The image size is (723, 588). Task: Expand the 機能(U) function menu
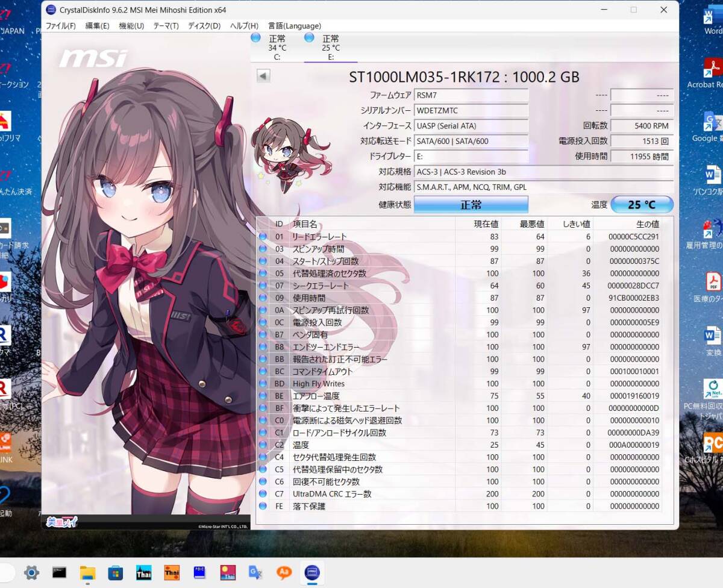click(x=131, y=26)
